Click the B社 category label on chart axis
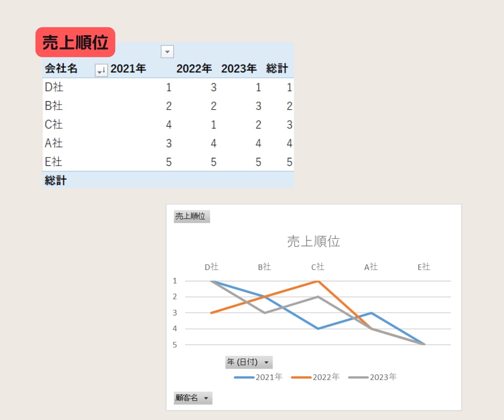Image resolution: width=504 pixels, height=420 pixels. pos(264,267)
